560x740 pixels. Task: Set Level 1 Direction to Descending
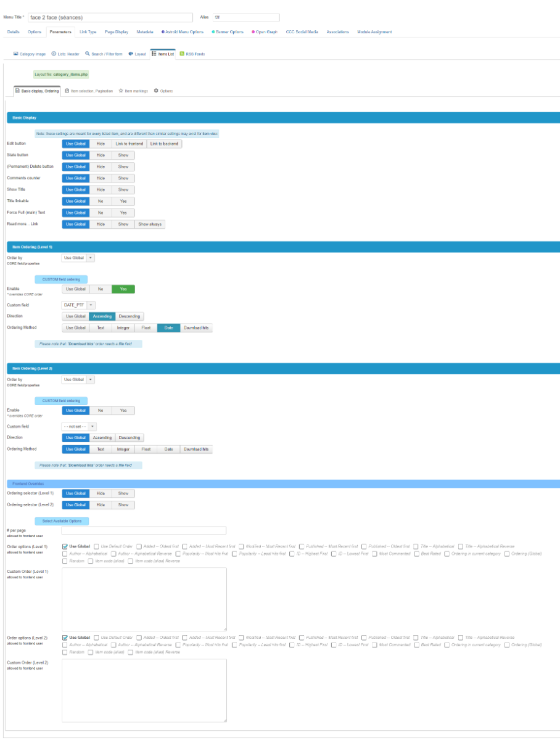pyautogui.click(x=130, y=316)
